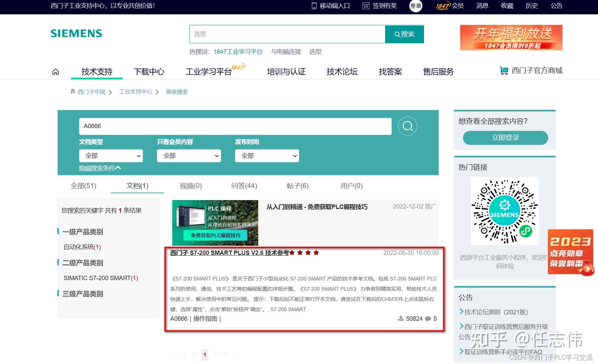Switch to the 问答(44) tab
Image resolution: width=598 pixels, height=364 pixels.
[x=244, y=186]
